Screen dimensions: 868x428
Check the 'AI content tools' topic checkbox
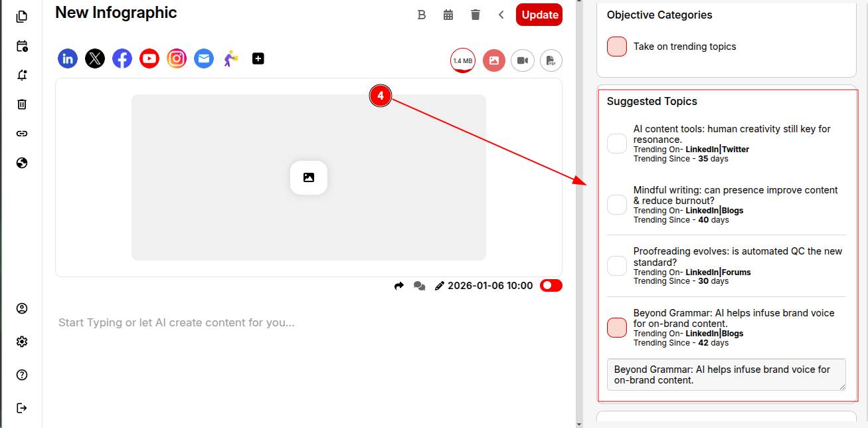pos(617,144)
